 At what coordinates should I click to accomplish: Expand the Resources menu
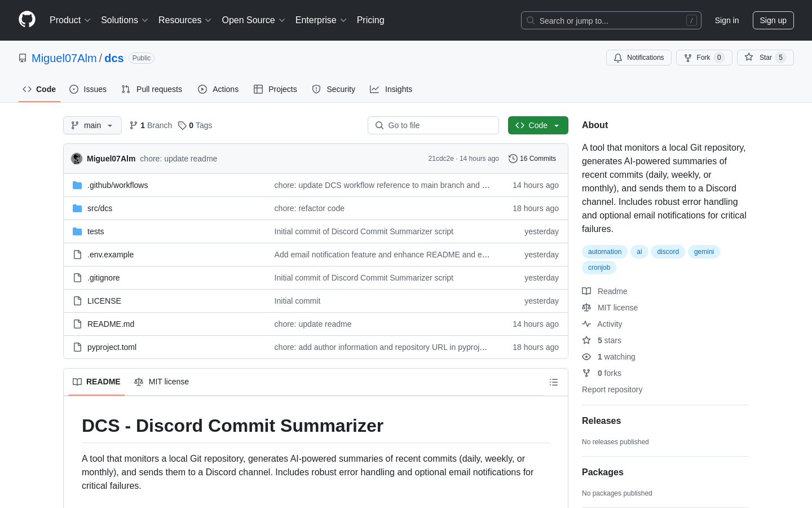pyautogui.click(x=185, y=20)
